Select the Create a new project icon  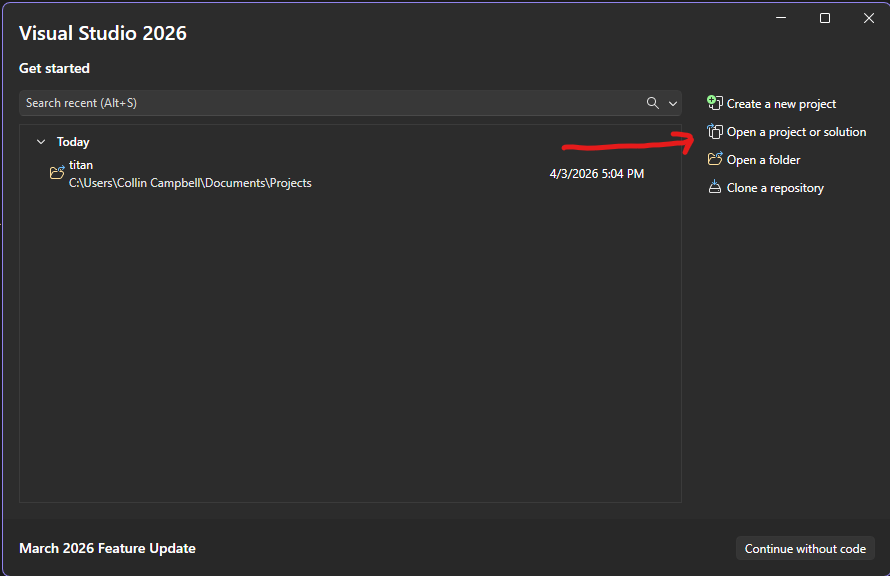715,103
